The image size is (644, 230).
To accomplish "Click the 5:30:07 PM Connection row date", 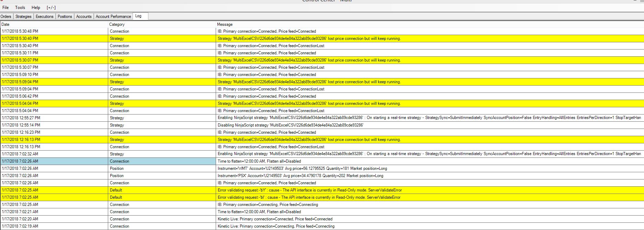I will pyautogui.click(x=20, y=67).
